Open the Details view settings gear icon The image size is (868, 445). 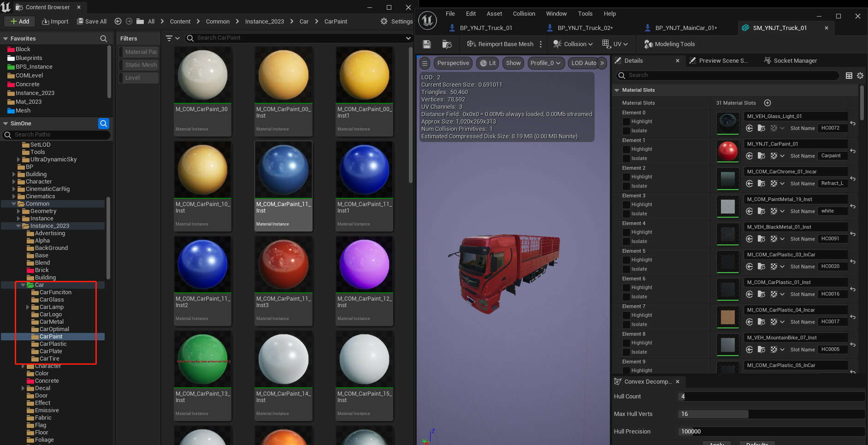(x=860, y=76)
